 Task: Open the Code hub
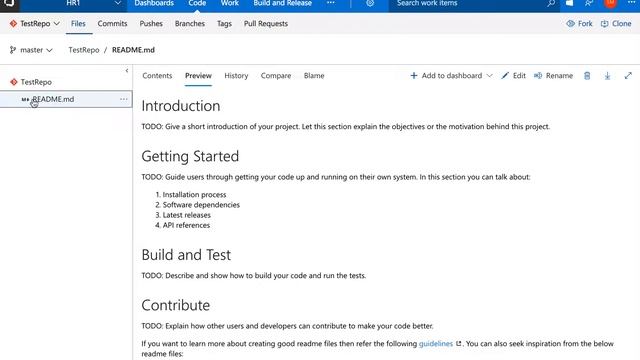point(197,4)
